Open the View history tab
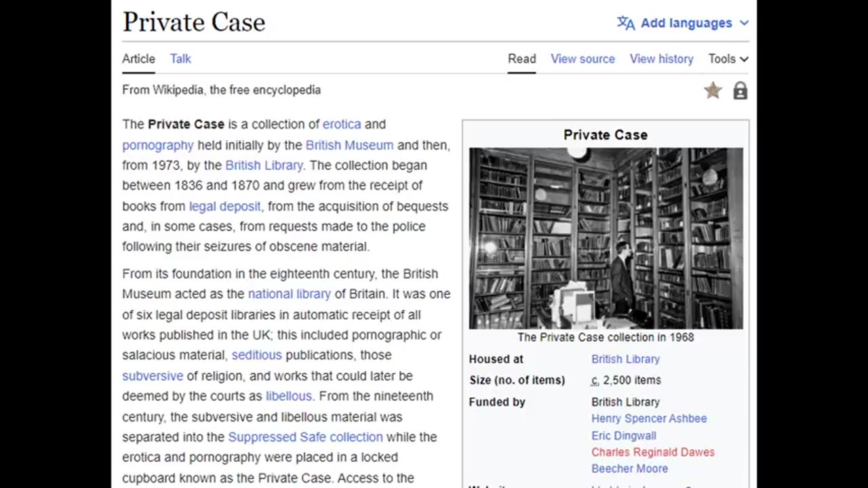The width and height of the screenshot is (868, 488). tap(661, 59)
